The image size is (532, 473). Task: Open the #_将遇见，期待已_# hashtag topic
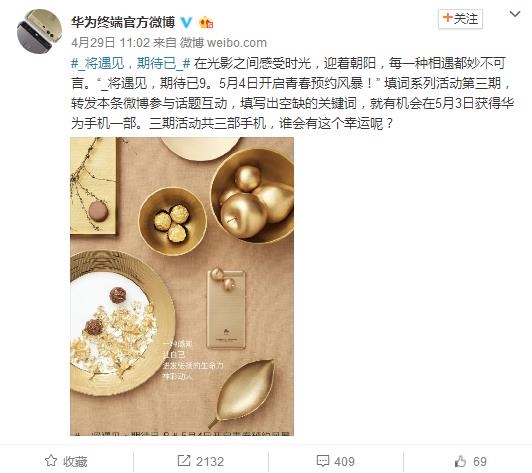131,63
